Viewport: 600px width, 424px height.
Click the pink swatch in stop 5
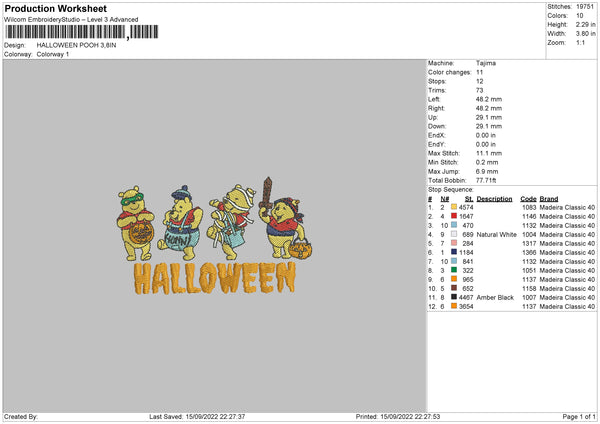455,244
